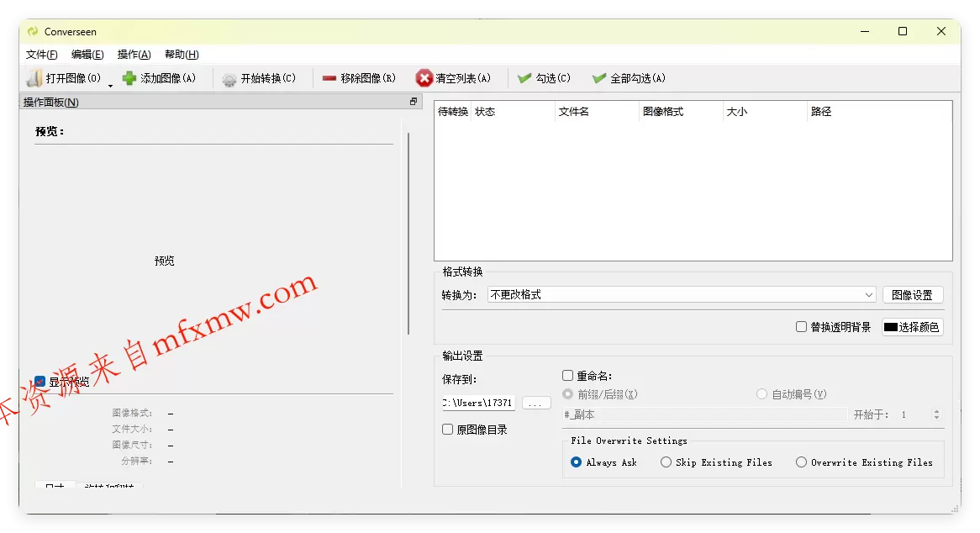Tick the 原图像目录 checkbox
The image size is (980, 533).
(x=447, y=430)
